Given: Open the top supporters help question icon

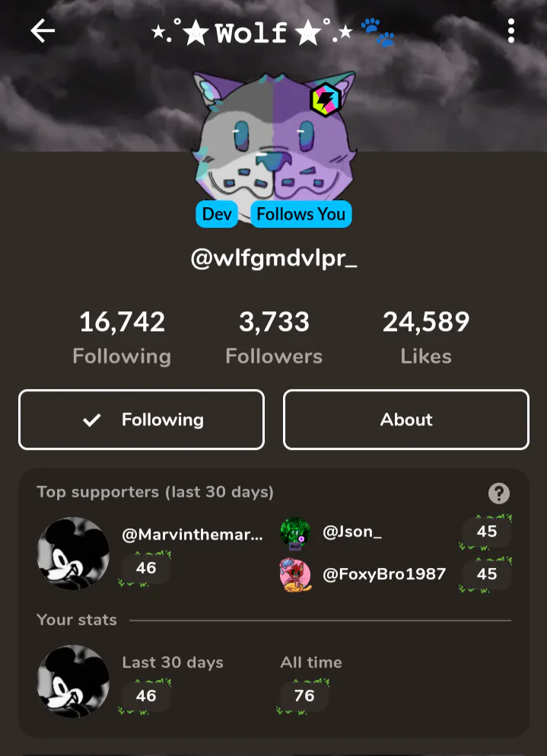Looking at the screenshot, I should (499, 493).
